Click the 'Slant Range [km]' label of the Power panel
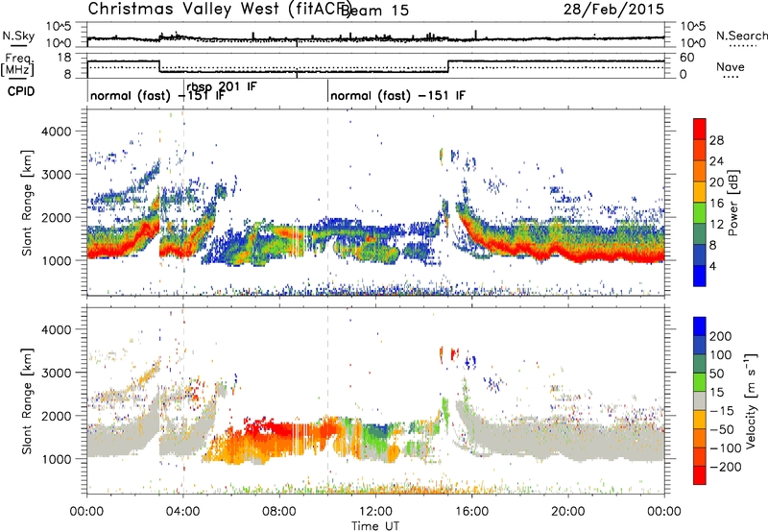The height and width of the screenshot is (532, 768). [x=28, y=203]
